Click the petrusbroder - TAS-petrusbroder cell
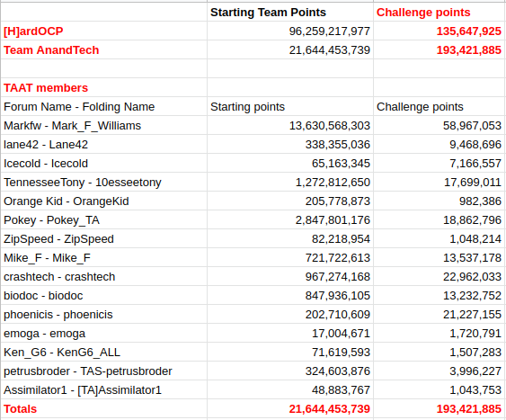 pos(103,371)
